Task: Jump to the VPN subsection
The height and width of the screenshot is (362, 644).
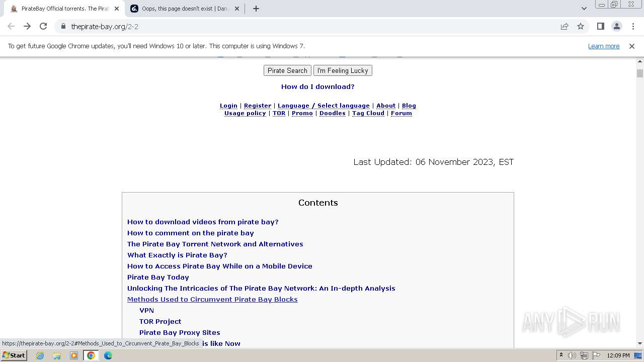Action: click(x=146, y=310)
